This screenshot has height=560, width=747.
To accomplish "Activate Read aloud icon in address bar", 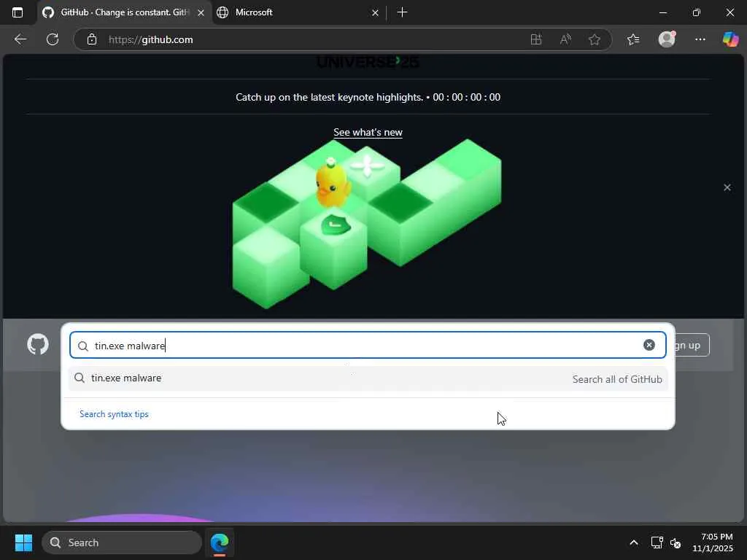I will pyautogui.click(x=565, y=39).
